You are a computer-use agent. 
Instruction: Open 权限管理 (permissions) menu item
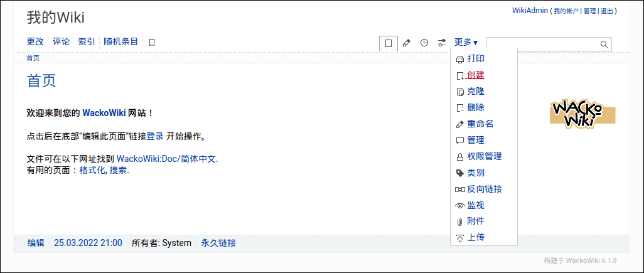(x=484, y=157)
